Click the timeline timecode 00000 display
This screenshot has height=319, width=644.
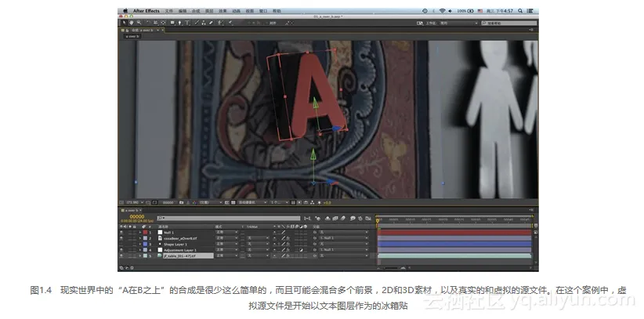point(137,216)
